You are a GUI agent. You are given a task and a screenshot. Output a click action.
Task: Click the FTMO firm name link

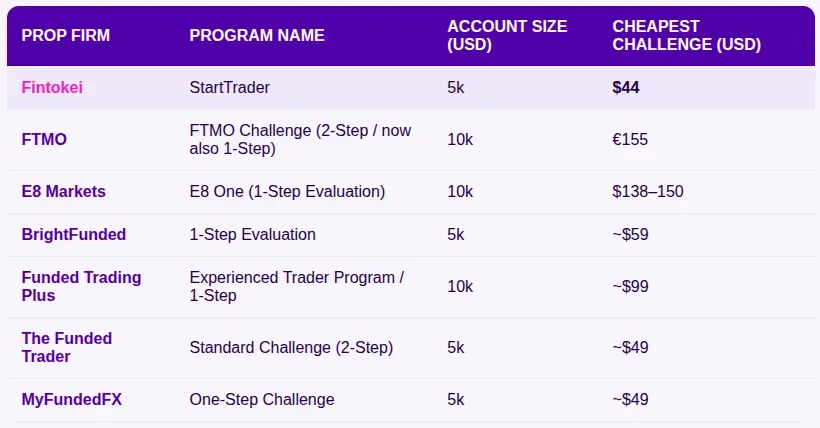[x=44, y=139]
